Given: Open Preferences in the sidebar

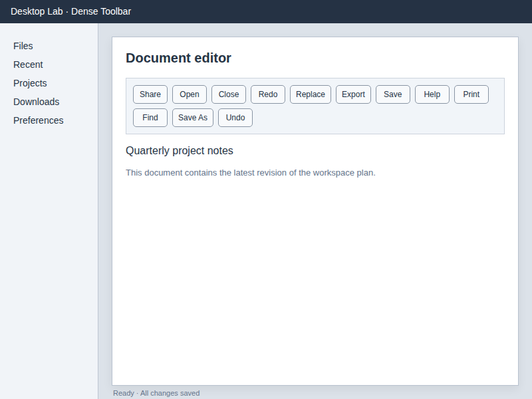Looking at the screenshot, I should 39,120.
